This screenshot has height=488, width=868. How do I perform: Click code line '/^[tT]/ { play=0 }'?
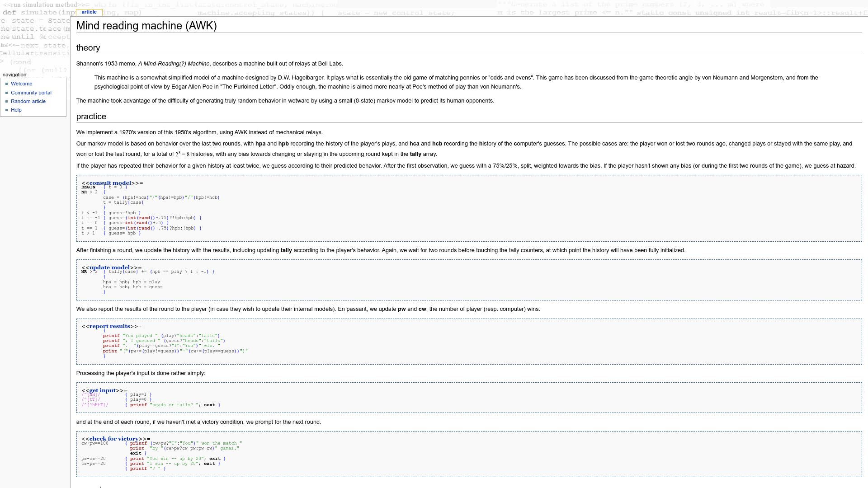[117, 399]
